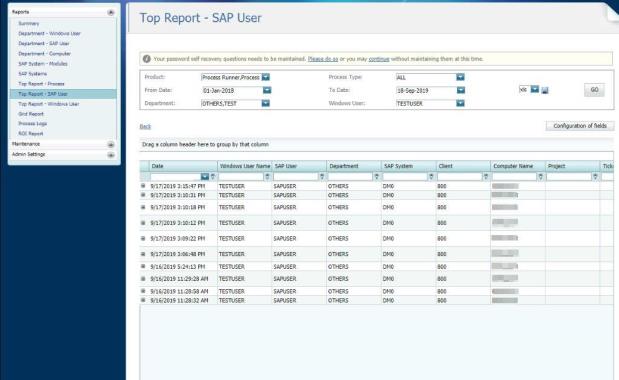Viewport: 619px width, 380px height.
Task: Click the 'continue' link in notice
Action: coord(379,59)
